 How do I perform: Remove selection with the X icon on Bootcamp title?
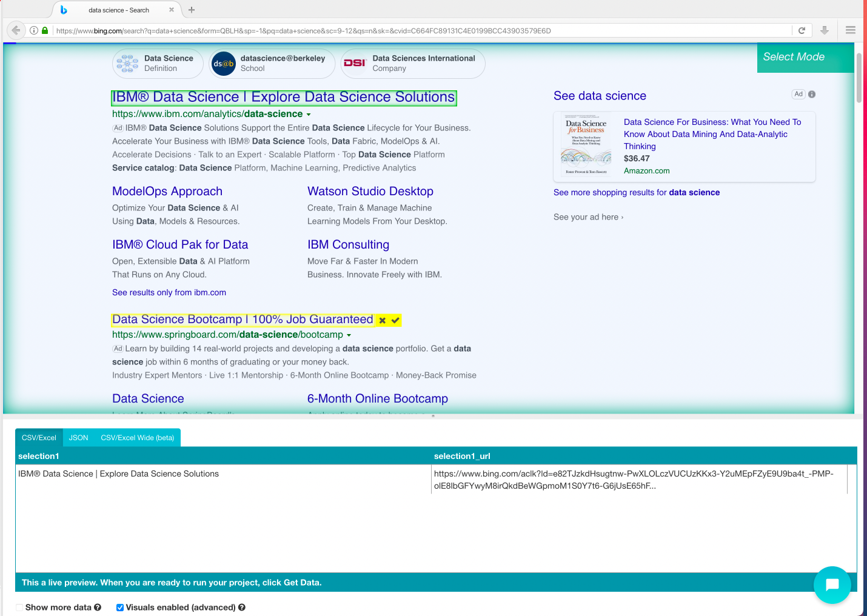(x=383, y=320)
